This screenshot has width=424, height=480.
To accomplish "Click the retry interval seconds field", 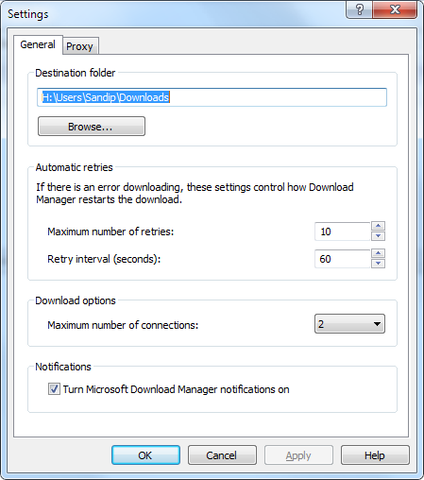I will coord(342,259).
